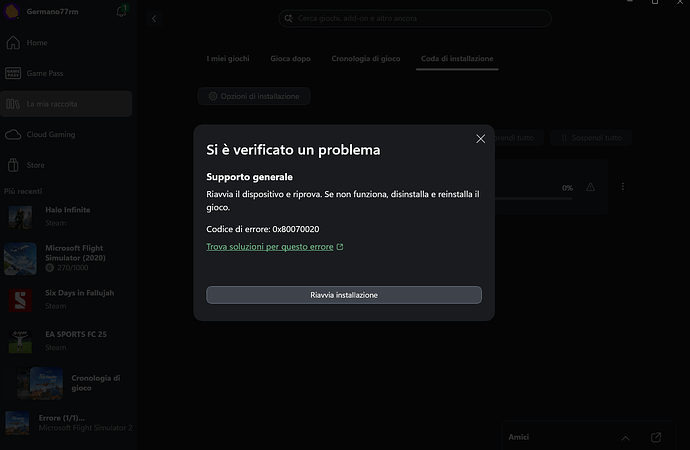Click the search games input field

(414, 19)
